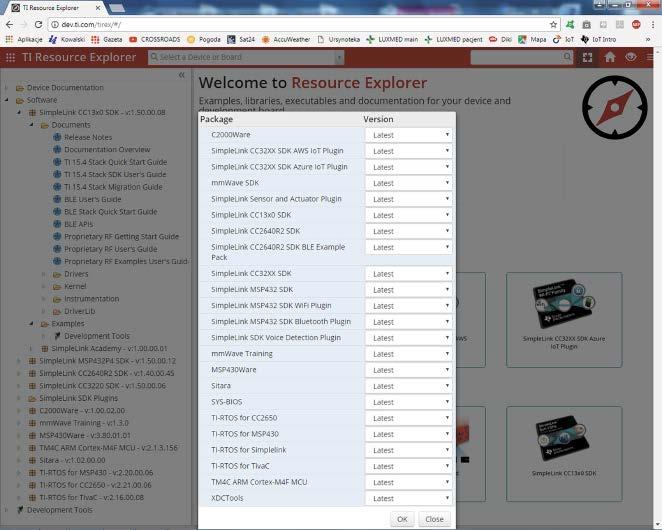Open TI 15.4 Stack Quick Start Guide
The width and height of the screenshot is (662, 530).
pos(115,162)
